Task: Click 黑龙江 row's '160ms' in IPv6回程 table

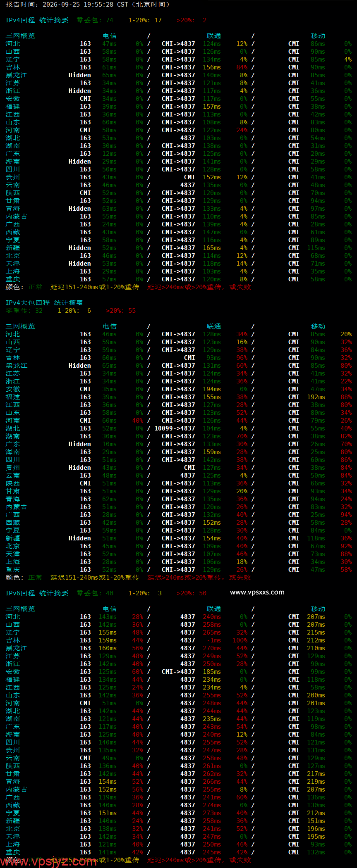Action: tap(108, 648)
